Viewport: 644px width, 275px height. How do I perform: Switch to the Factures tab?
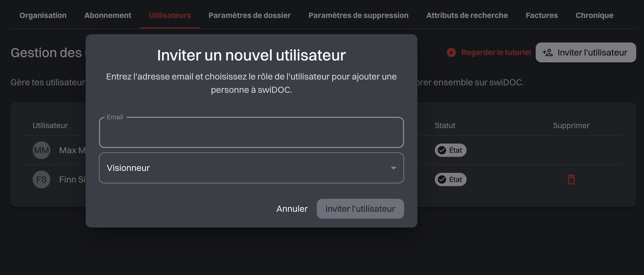(542, 15)
